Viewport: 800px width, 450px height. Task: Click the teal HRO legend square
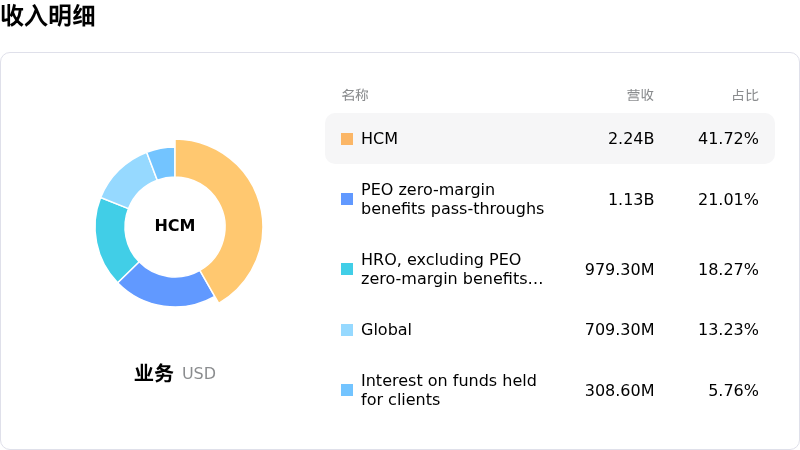(x=347, y=269)
